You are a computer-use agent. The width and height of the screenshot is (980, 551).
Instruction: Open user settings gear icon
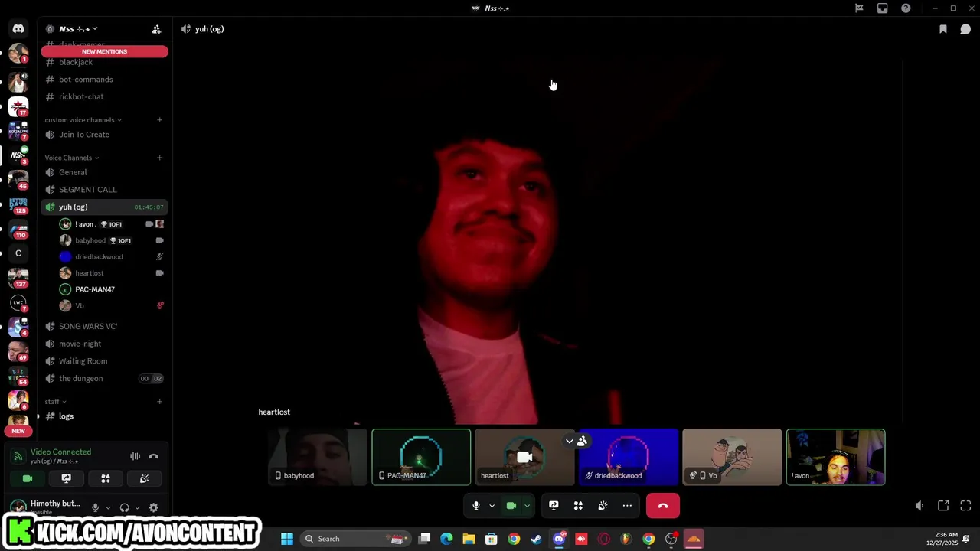153,507
